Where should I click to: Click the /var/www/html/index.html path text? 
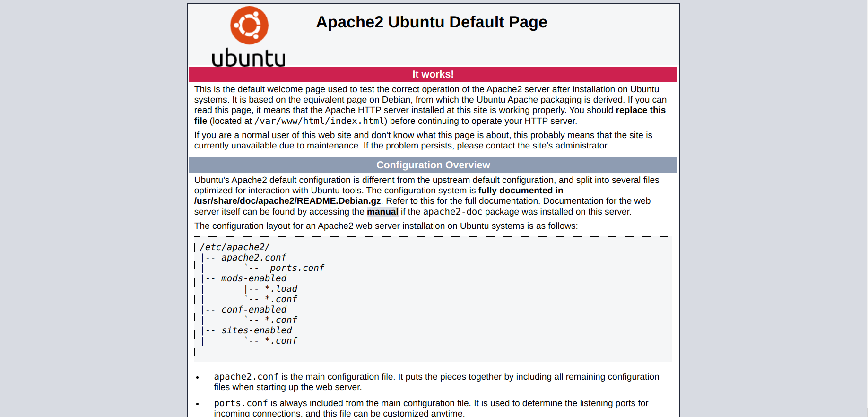320,121
